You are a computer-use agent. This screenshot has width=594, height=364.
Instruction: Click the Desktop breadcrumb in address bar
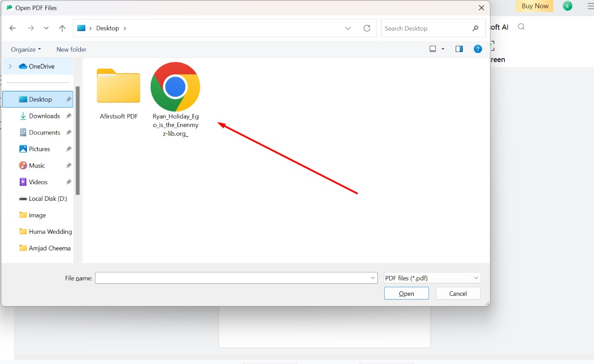[x=108, y=28]
